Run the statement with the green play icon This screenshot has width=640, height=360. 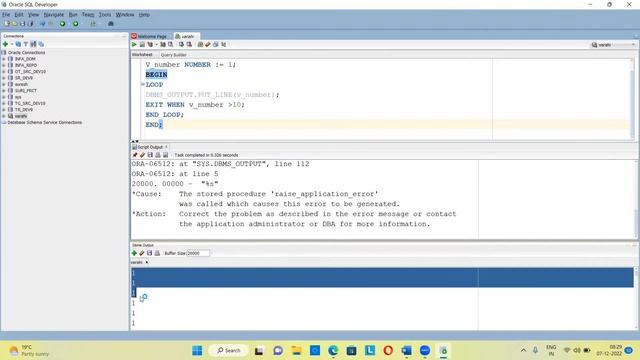[x=134, y=44]
